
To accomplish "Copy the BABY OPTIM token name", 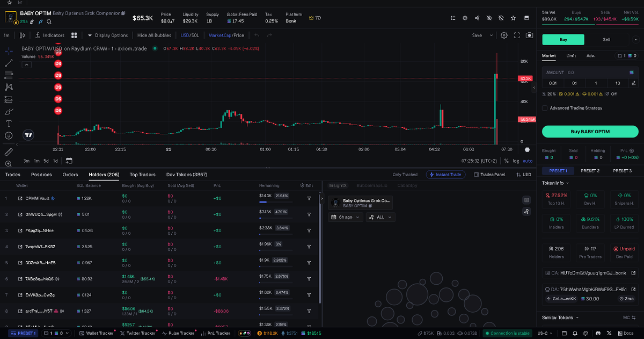I will 123,13.
